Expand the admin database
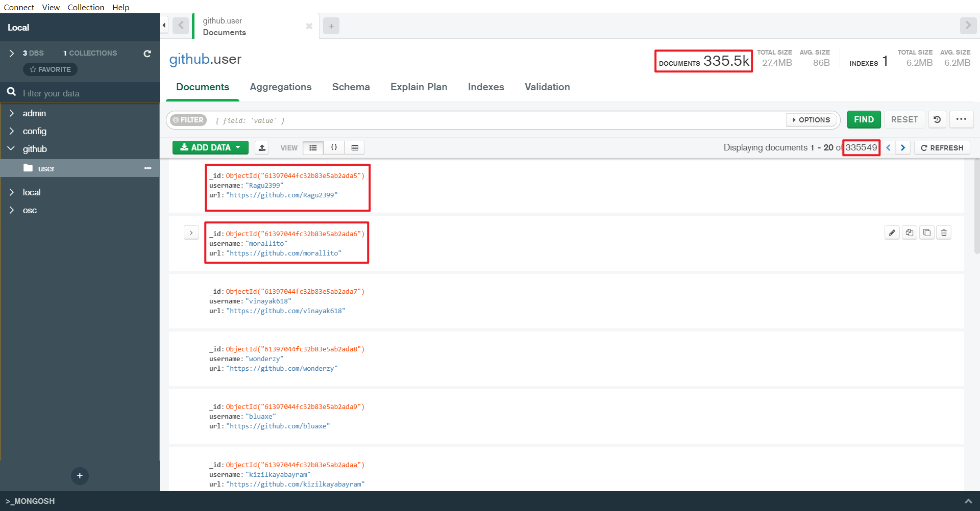This screenshot has width=980, height=511. 12,113
